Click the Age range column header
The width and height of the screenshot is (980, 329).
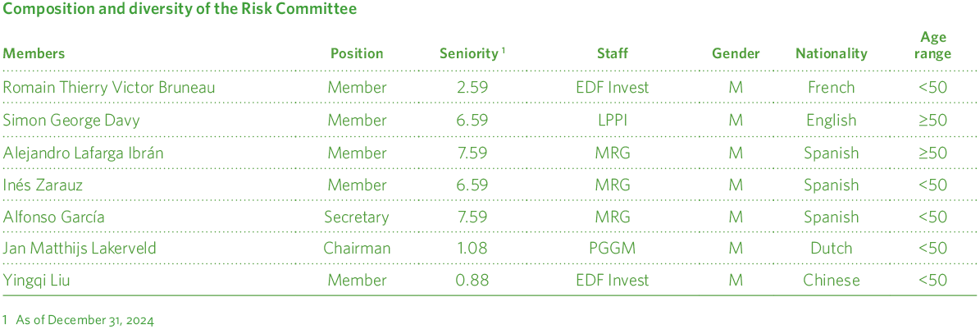933,46
